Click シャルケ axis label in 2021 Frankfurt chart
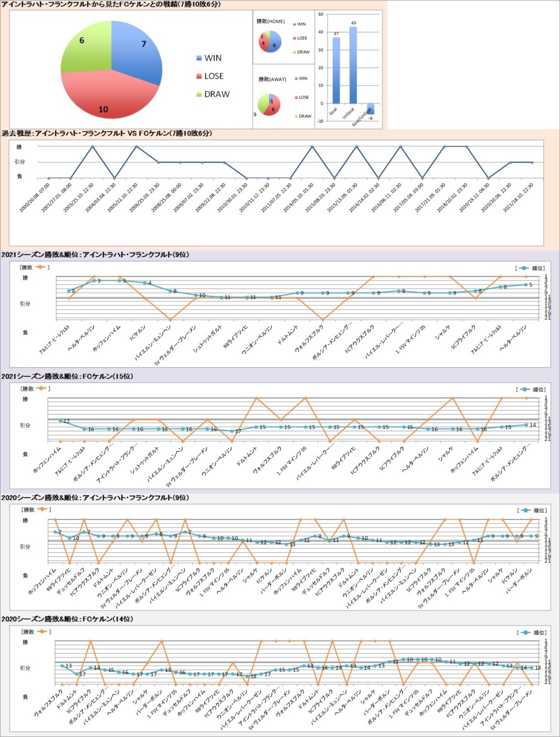This screenshot has height=737, width=560. tap(442, 333)
